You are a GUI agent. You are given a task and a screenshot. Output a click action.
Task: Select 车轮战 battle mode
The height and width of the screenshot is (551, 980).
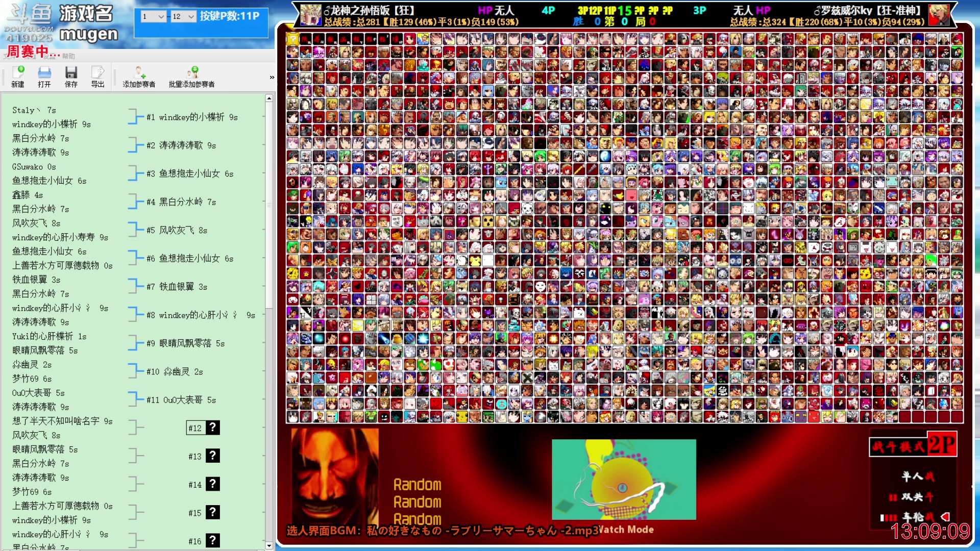tap(918, 517)
